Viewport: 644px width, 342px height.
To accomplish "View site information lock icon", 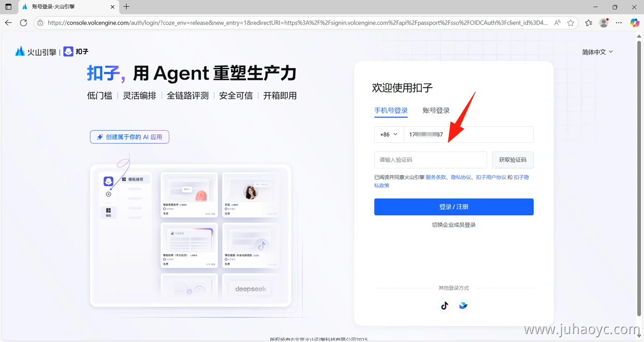I will [41, 23].
